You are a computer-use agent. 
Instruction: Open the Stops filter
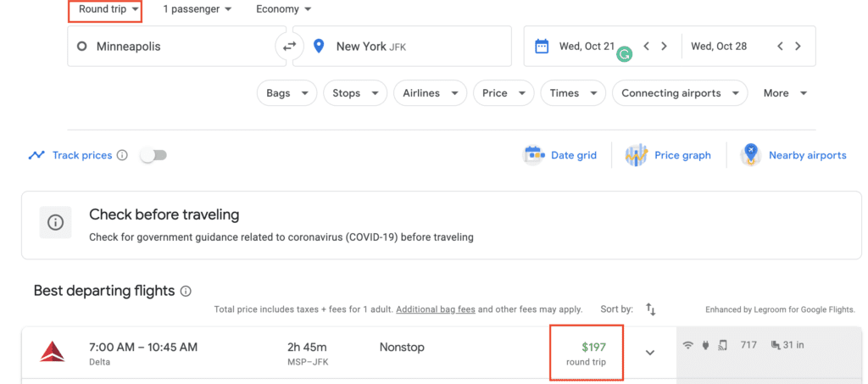(x=355, y=93)
